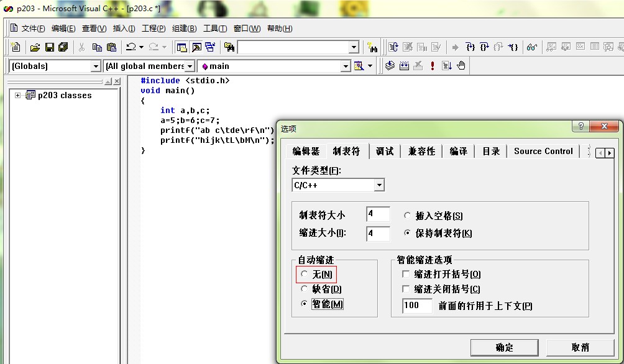
Task: Open the All global members dropdown
Action: click(x=190, y=66)
